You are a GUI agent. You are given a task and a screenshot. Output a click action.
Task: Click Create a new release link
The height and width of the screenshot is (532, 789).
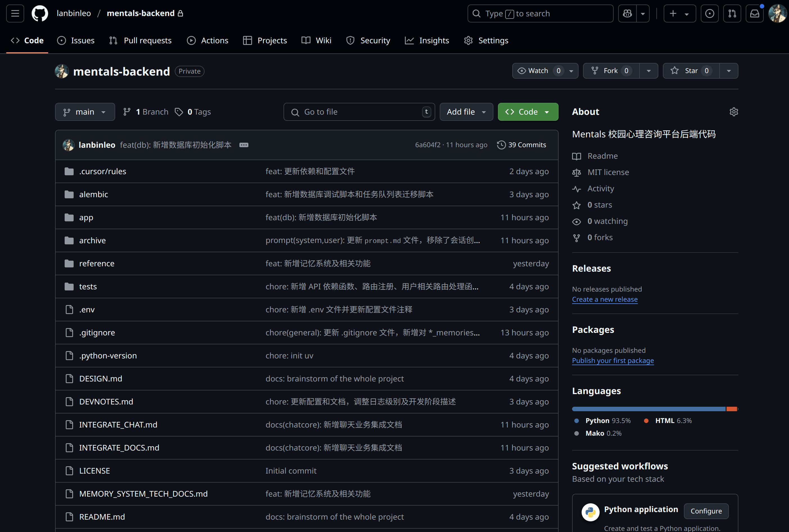(x=605, y=299)
